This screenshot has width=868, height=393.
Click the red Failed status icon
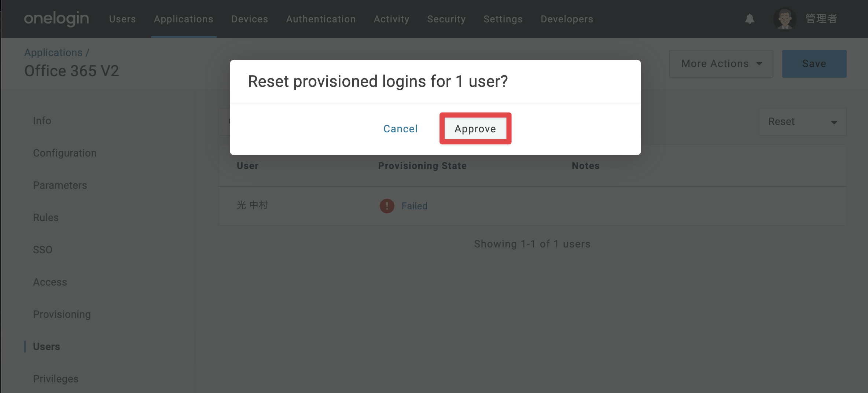(x=387, y=206)
